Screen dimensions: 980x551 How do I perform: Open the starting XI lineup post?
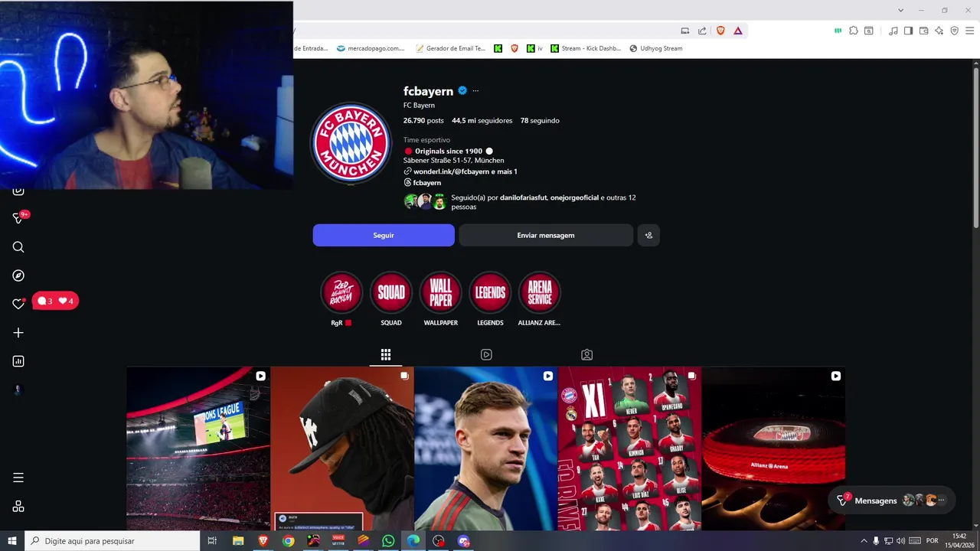pos(629,449)
